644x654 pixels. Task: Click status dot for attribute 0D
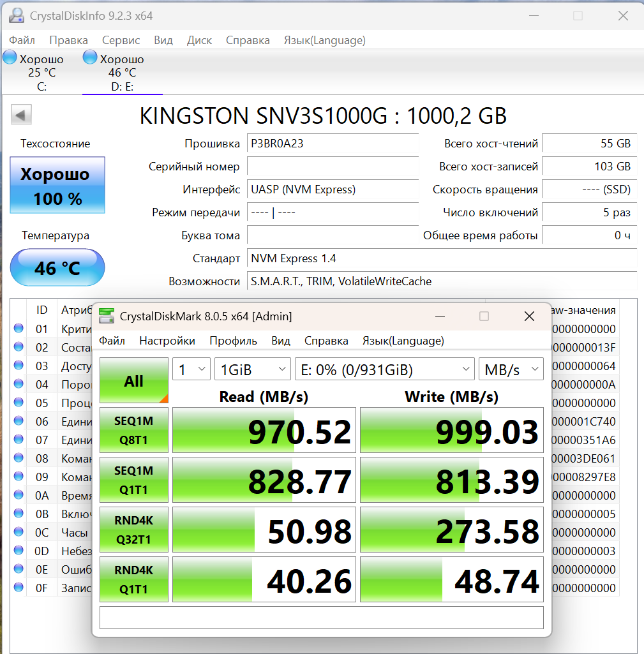(19, 550)
